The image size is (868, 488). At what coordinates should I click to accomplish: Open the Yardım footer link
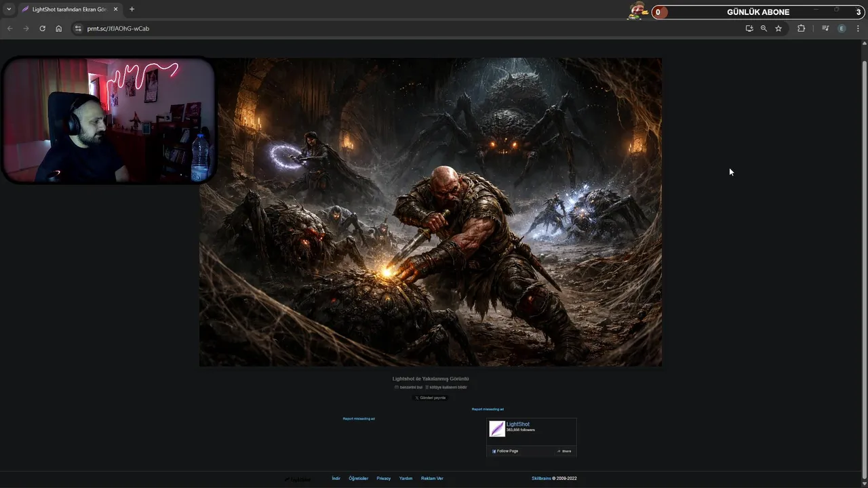pos(406,479)
